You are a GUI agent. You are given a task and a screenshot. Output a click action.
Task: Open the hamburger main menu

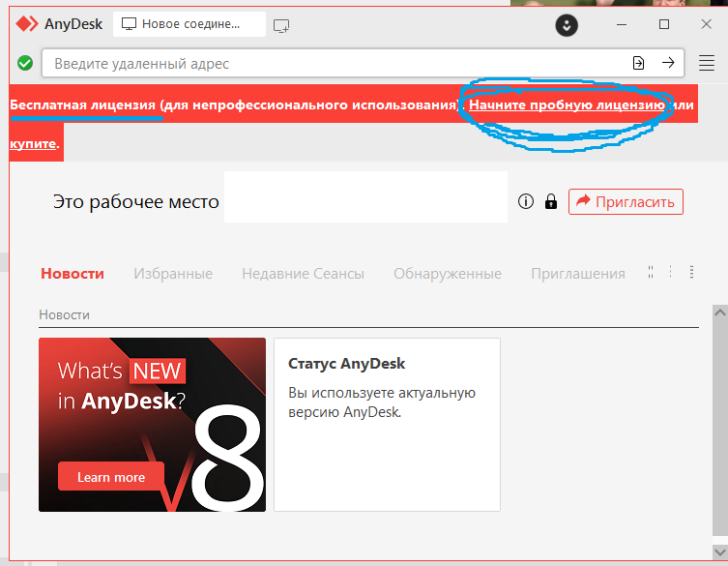[x=707, y=63]
